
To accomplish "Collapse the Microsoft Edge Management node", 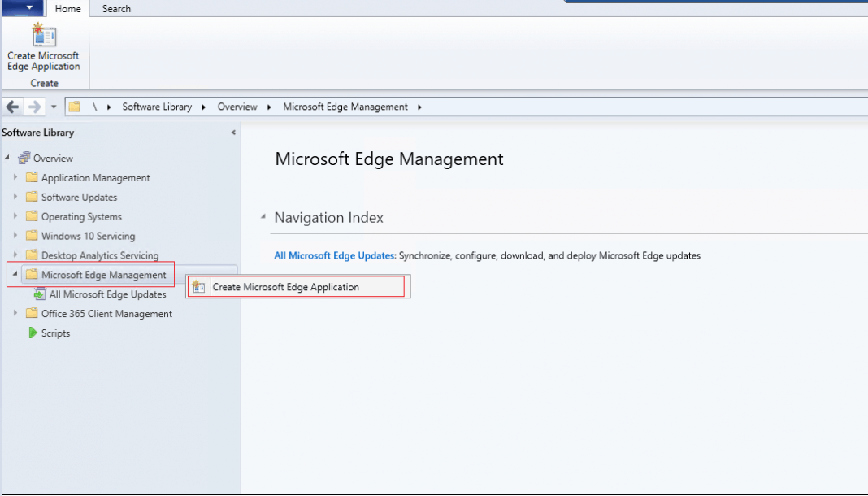I will 15,275.
